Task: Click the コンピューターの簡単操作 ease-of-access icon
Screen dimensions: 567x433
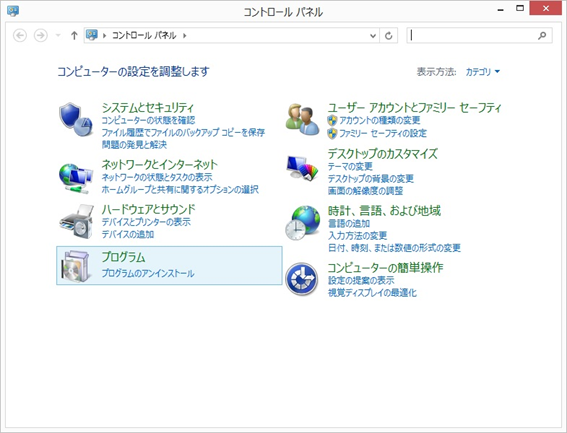Action: click(x=302, y=279)
